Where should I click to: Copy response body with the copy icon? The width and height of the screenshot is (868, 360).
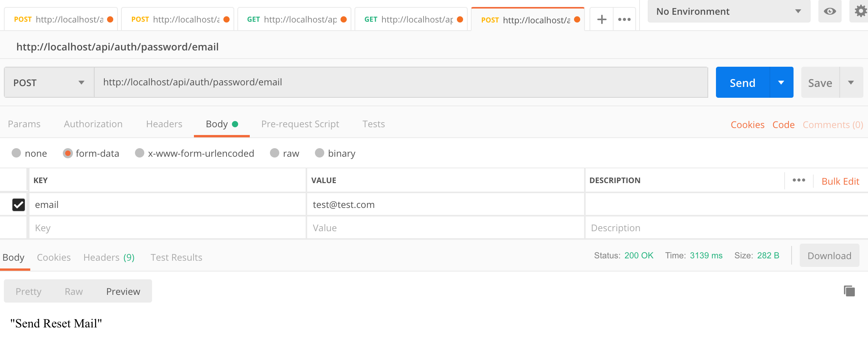click(x=849, y=291)
